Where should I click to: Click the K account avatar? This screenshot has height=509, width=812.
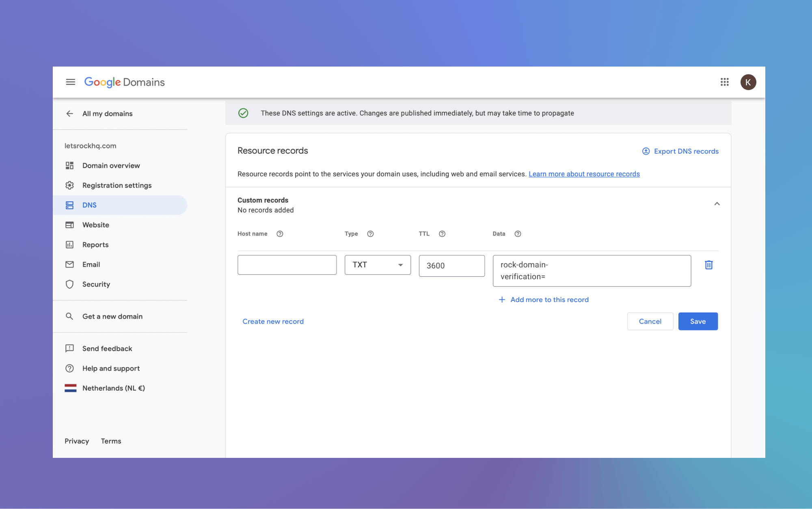click(748, 82)
